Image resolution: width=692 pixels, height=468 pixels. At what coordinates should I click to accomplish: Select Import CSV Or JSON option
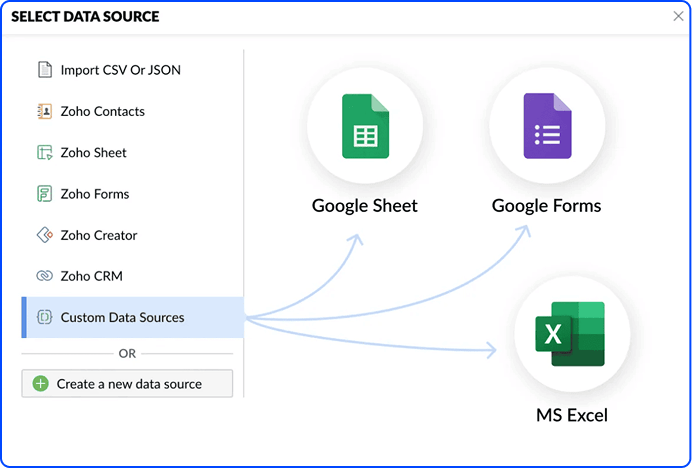coord(132,70)
